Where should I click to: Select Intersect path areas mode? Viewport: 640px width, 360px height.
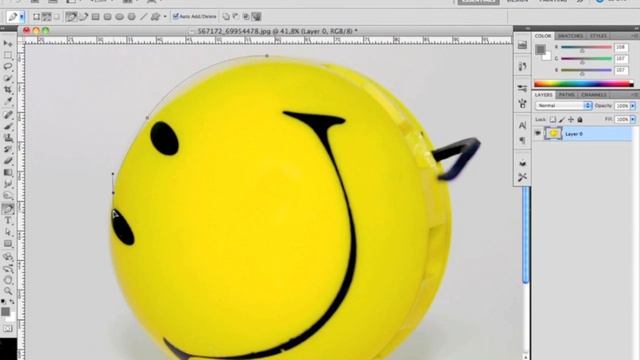pos(246,17)
